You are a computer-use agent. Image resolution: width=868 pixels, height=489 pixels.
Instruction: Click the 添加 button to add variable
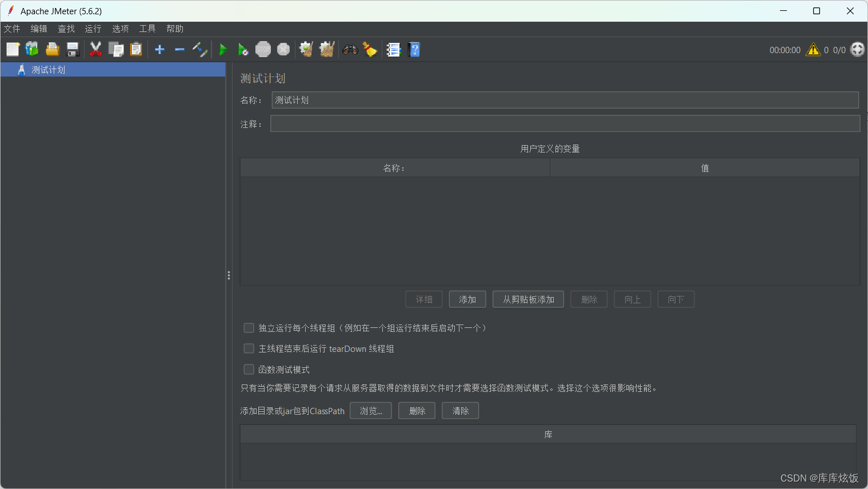pos(467,299)
